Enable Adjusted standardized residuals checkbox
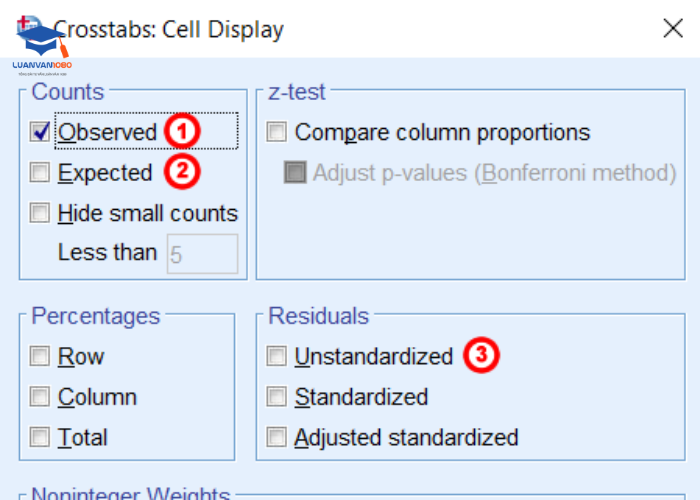This screenshot has width=700, height=500. [277, 437]
